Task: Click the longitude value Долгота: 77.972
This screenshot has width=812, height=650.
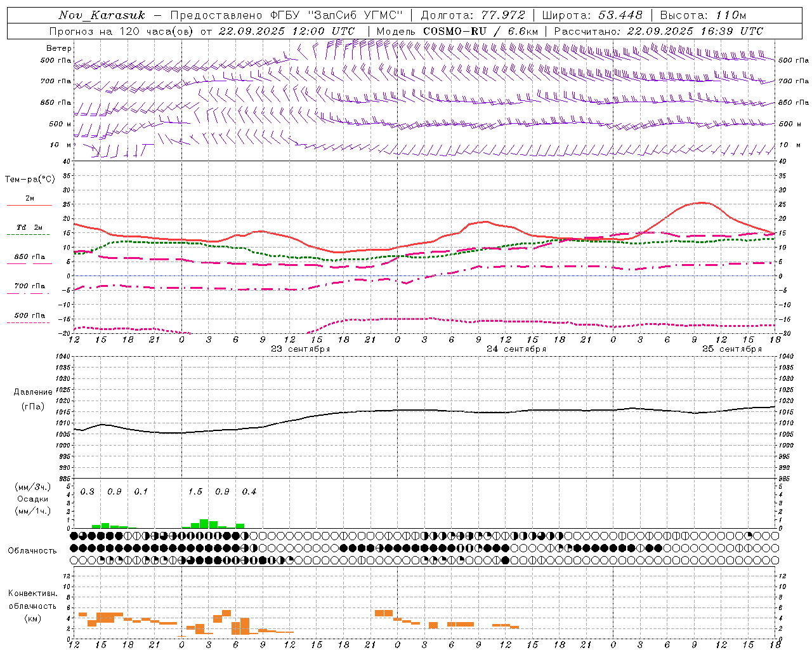Action: pos(473,15)
